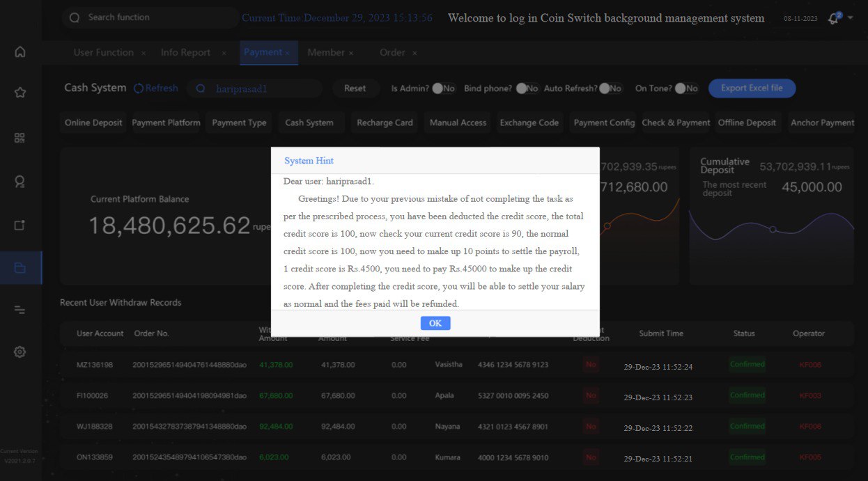Click the red No badge in Apala row
Image resolution: width=868 pixels, height=481 pixels.
tap(591, 395)
